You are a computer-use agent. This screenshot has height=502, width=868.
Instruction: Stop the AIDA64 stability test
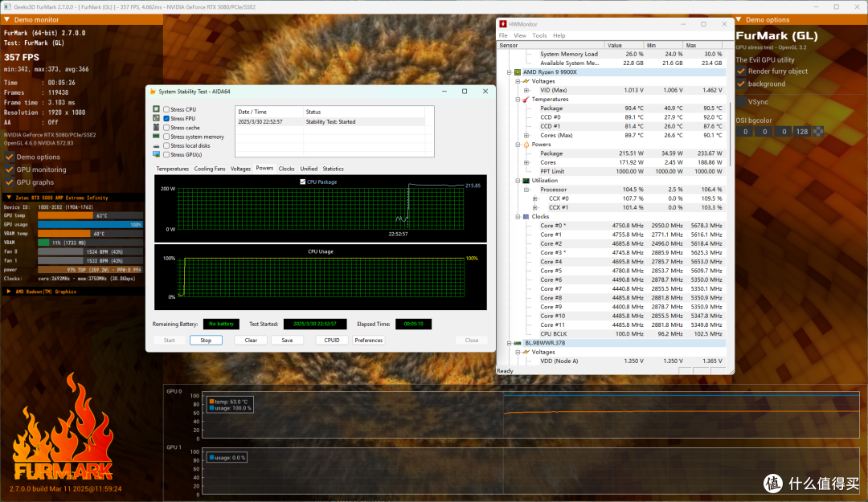click(x=206, y=341)
